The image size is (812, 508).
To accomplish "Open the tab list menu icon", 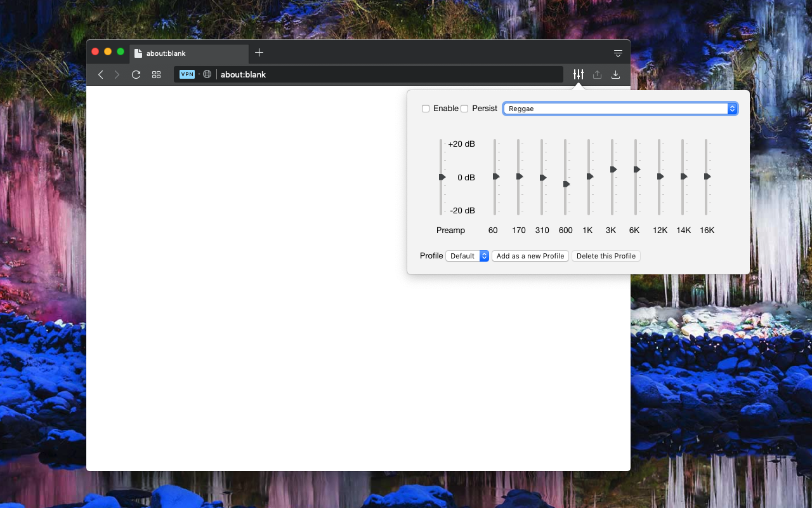I will point(618,53).
